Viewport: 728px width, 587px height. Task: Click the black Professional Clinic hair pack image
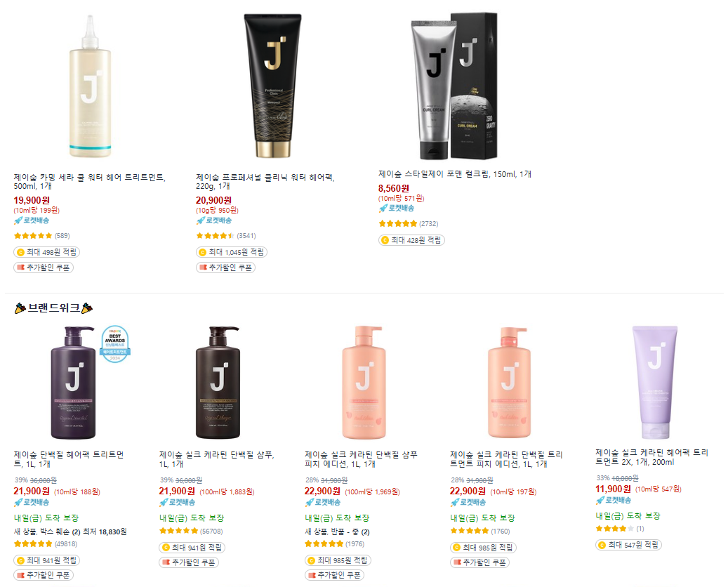(273, 86)
